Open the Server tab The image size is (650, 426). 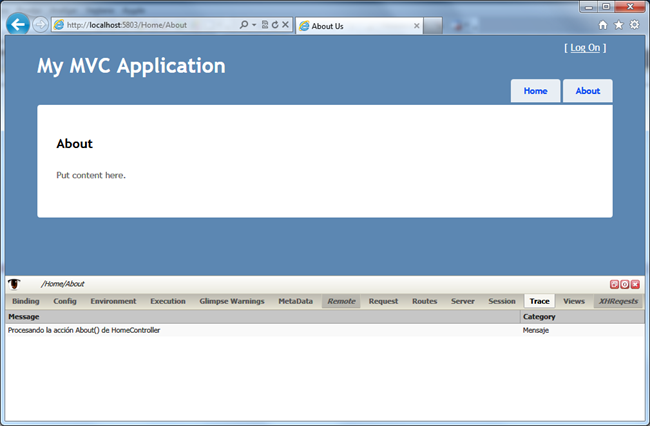463,301
